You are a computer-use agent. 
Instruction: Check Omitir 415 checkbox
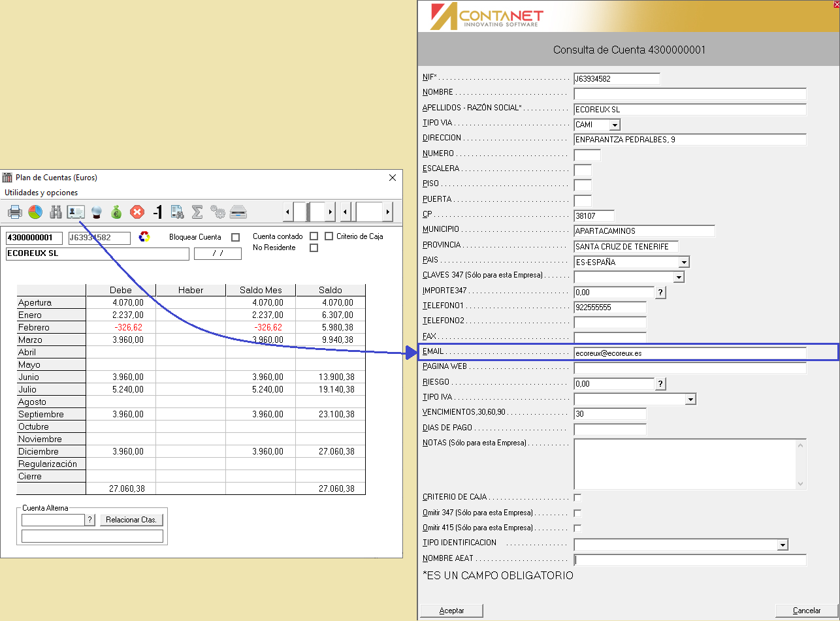[x=577, y=528]
